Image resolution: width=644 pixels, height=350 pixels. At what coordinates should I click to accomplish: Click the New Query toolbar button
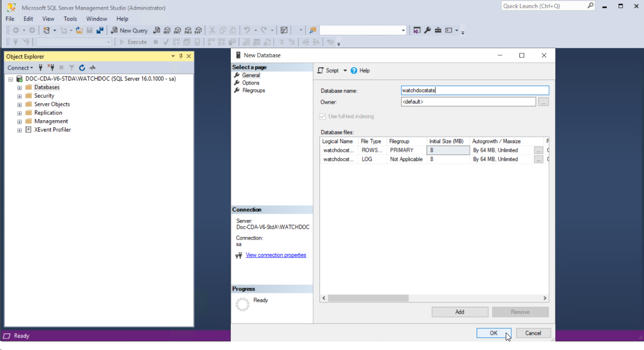(x=129, y=30)
